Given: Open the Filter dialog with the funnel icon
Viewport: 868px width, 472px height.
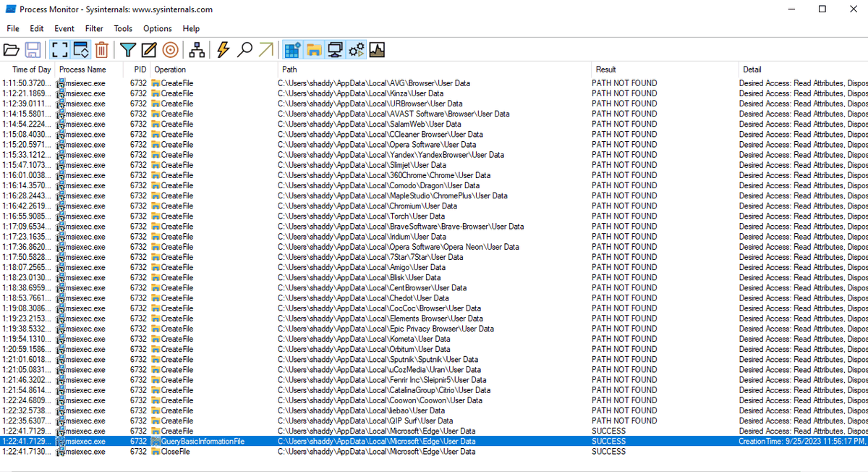Looking at the screenshot, I should click(x=128, y=50).
